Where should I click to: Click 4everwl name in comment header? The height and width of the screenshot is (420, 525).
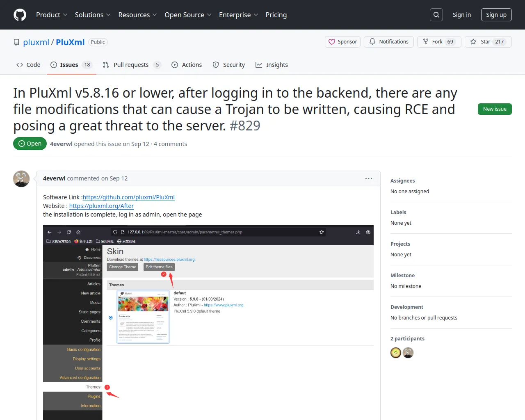click(54, 178)
